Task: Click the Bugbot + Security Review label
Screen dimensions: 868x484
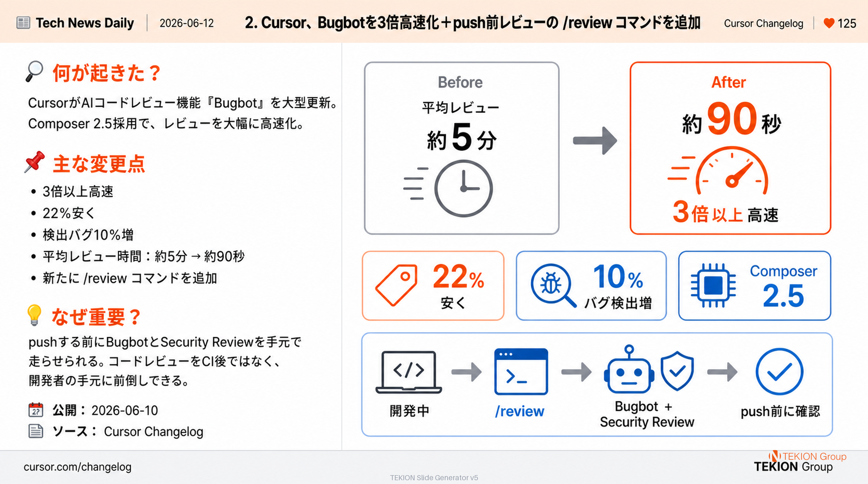Action: point(647,414)
